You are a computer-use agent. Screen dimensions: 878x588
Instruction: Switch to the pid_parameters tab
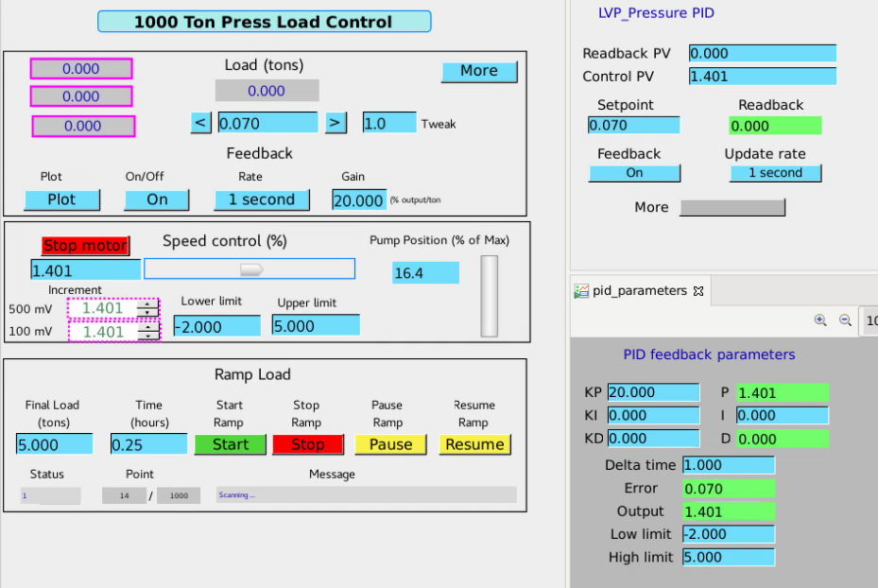tap(640, 290)
